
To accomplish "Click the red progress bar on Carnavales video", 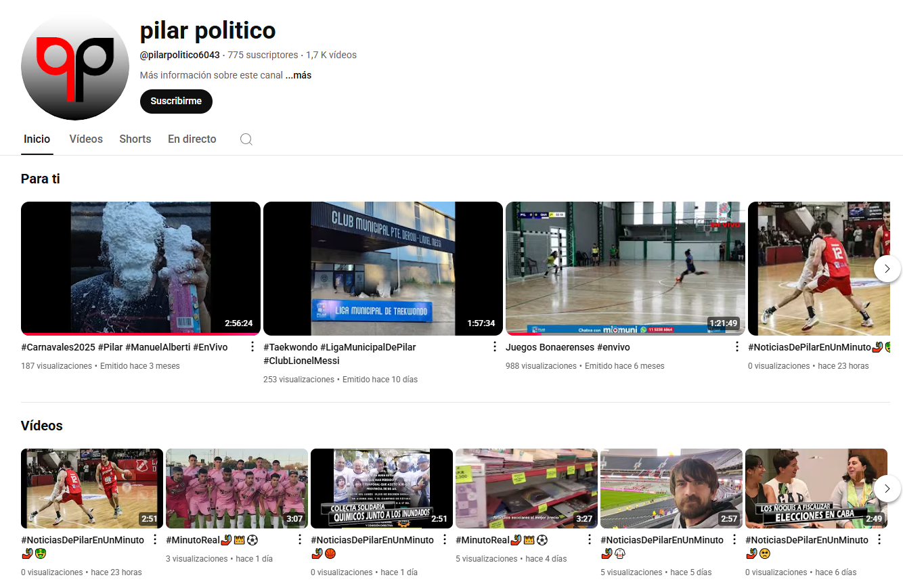I will pyautogui.click(x=140, y=334).
